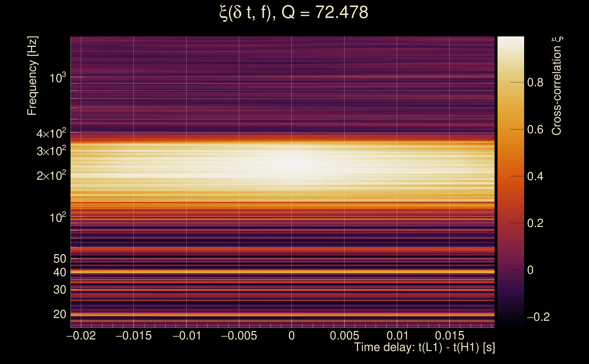This screenshot has width=589, height=364.
Task: Click the -0.005 time delay tick label
Action: click(239, 336)
